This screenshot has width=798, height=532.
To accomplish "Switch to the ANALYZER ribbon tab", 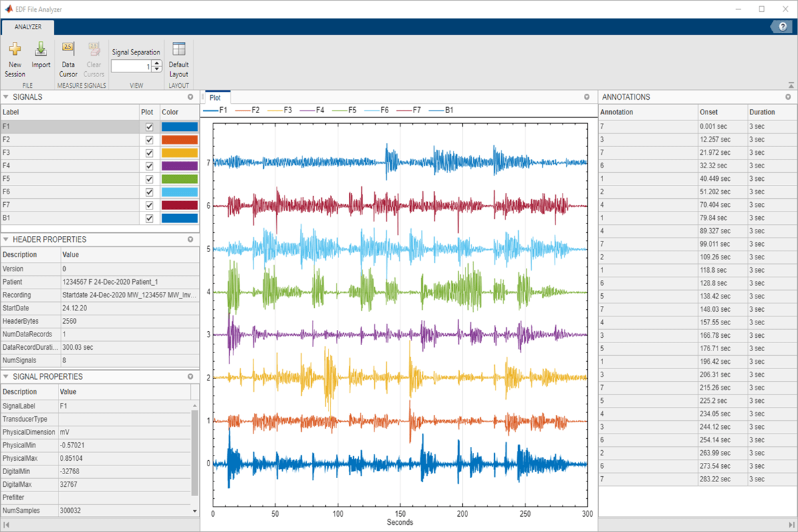I will pyautogui.click(x=27, y=28).
